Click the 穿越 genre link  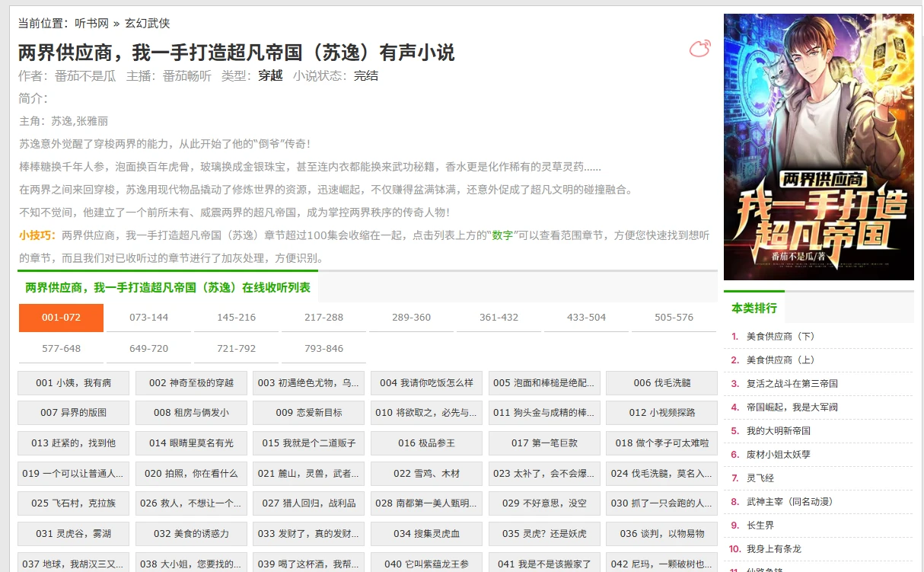coord(270,75)
